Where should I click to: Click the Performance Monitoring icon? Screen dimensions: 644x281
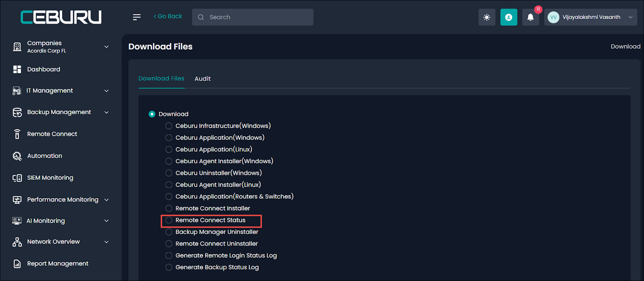(x=17, y=200)
